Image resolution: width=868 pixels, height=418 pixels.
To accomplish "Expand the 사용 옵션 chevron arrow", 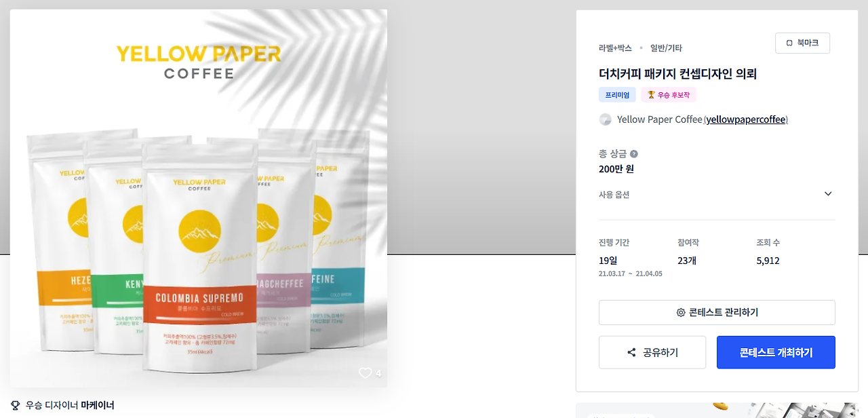I will (828, 194).
